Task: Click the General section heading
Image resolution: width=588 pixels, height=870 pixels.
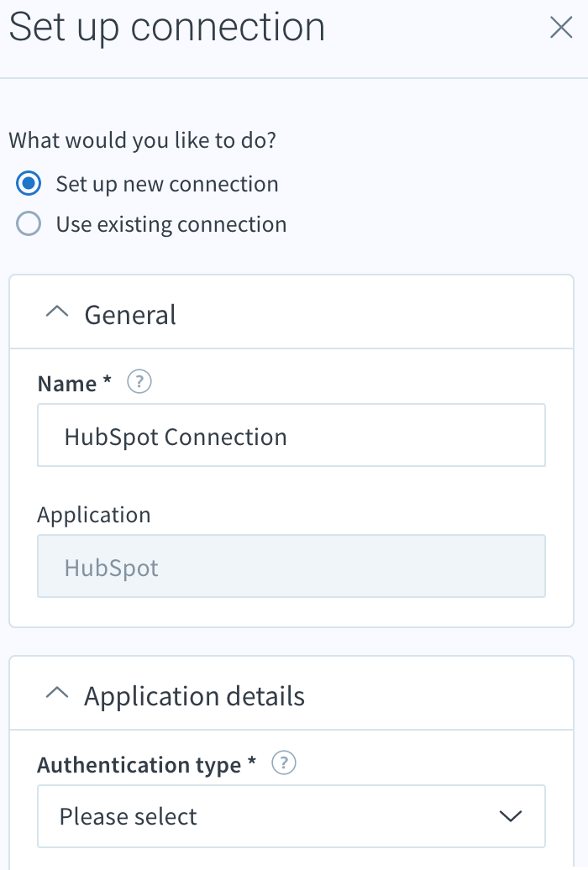Action: pos(130,315)
